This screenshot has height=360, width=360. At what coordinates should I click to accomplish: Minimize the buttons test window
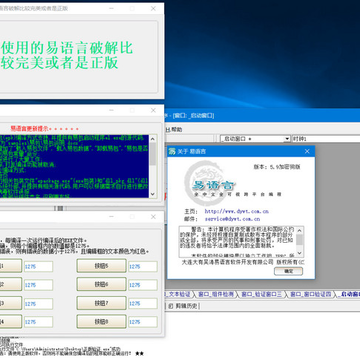click(x=111, y=217)
